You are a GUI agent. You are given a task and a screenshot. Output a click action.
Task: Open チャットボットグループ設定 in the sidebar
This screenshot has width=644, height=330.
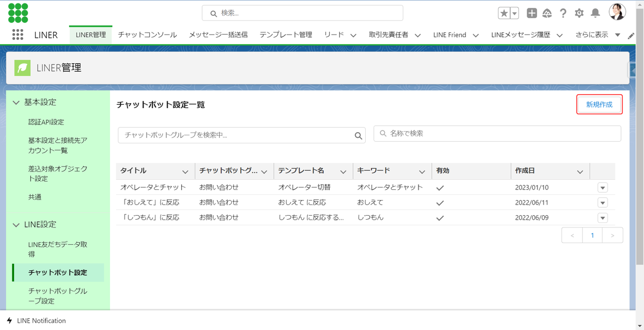click(x=57, y=296)
